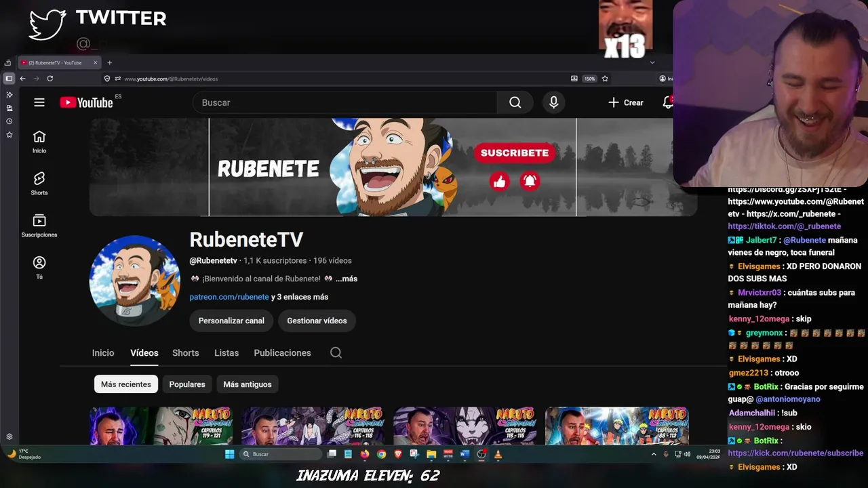Open Inicio in YouTube sidebar
The image size is (868, 488).
(x=39, y=142)
